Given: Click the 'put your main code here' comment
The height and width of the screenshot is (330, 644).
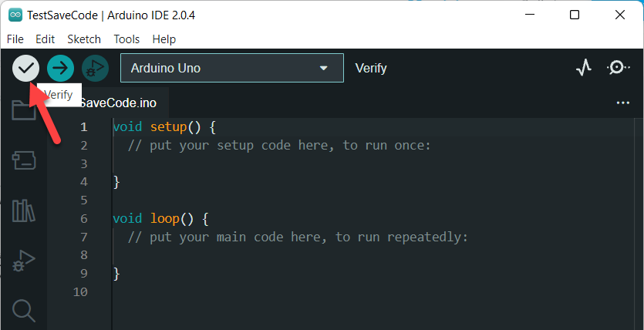Looking at the screenshot, I should click(x=298, y=237).
